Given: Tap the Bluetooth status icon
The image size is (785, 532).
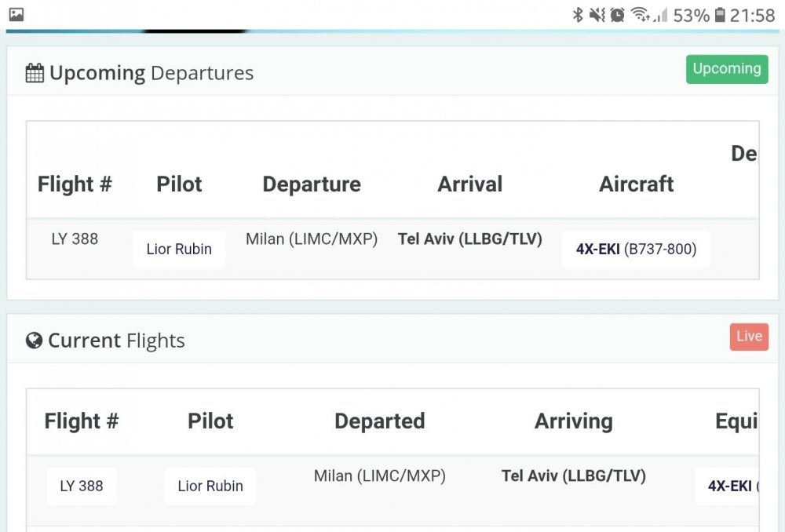Looking at the screenshot, I should [x=577, y=15].
